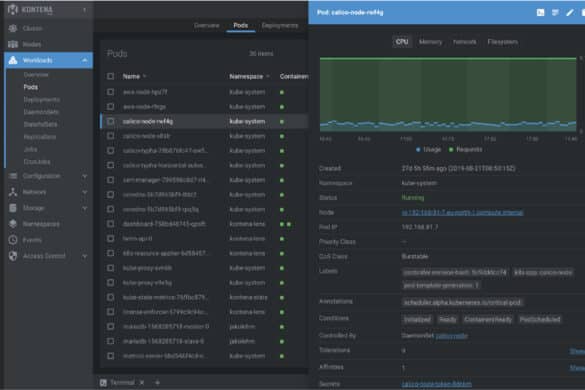Viewport: 585px width, 390px height.
Task: Check the box for metrics-server pod
Action: pyautogui.click(x=110, y=356)
